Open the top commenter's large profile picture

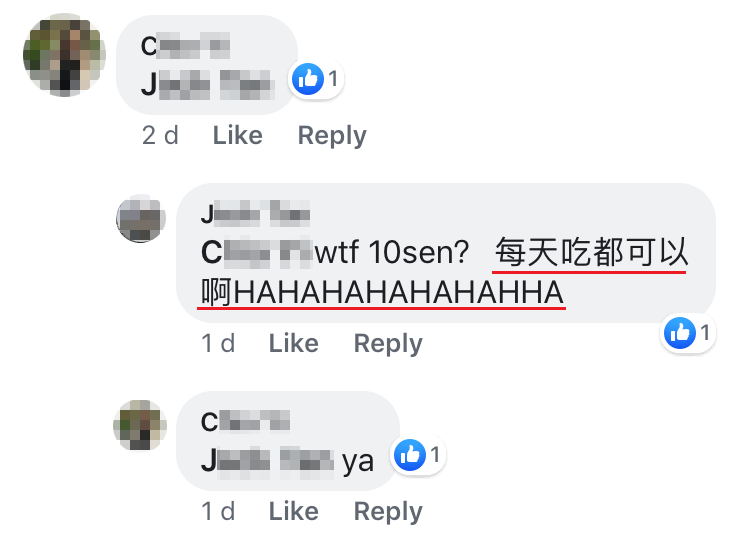pos(64,55)
